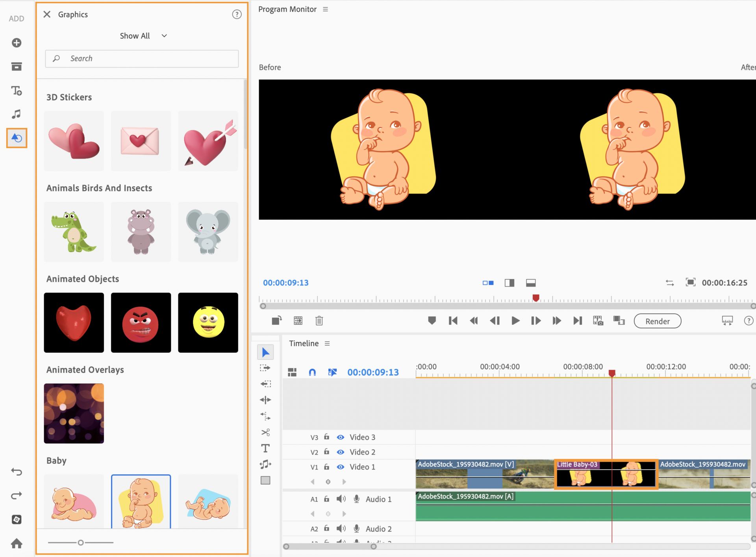Viewport: 756px width, 557px height.
Task: Hide the Video 3 track with eye
Action: 341,437
